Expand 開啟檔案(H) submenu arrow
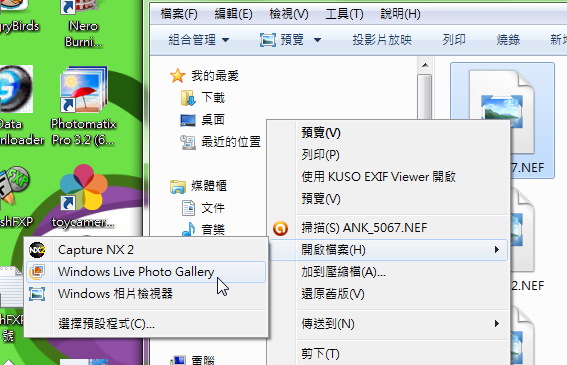Image resolution: width=567 pixels, height=365 pixels. (497, 250)
